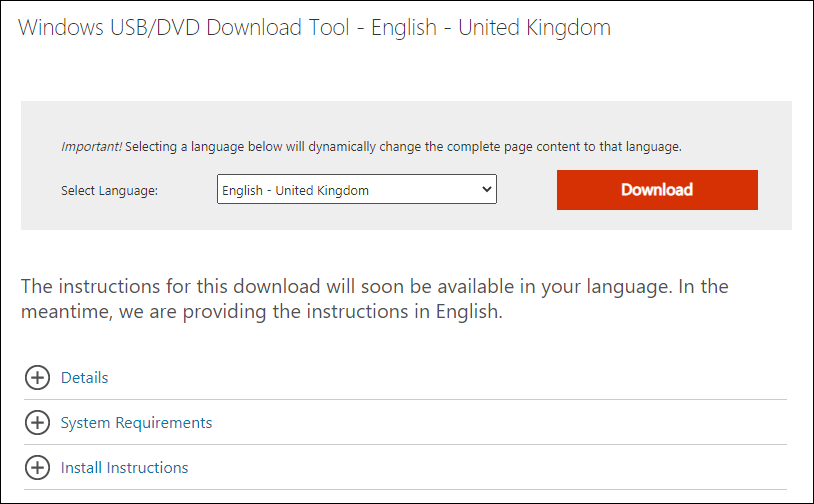Click the divider line below System Requirements
The height and width of the screenshot is (504, 814).
coord(405,445)
